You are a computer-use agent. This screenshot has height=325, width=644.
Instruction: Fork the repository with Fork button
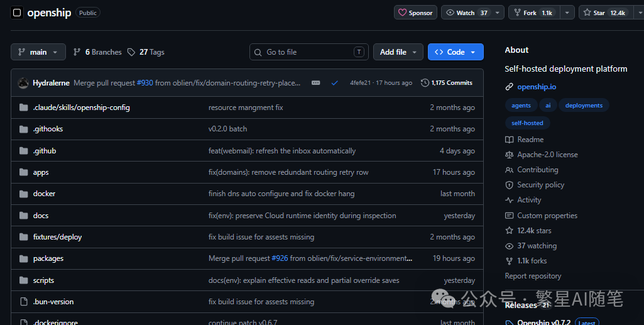pos(534,13)
